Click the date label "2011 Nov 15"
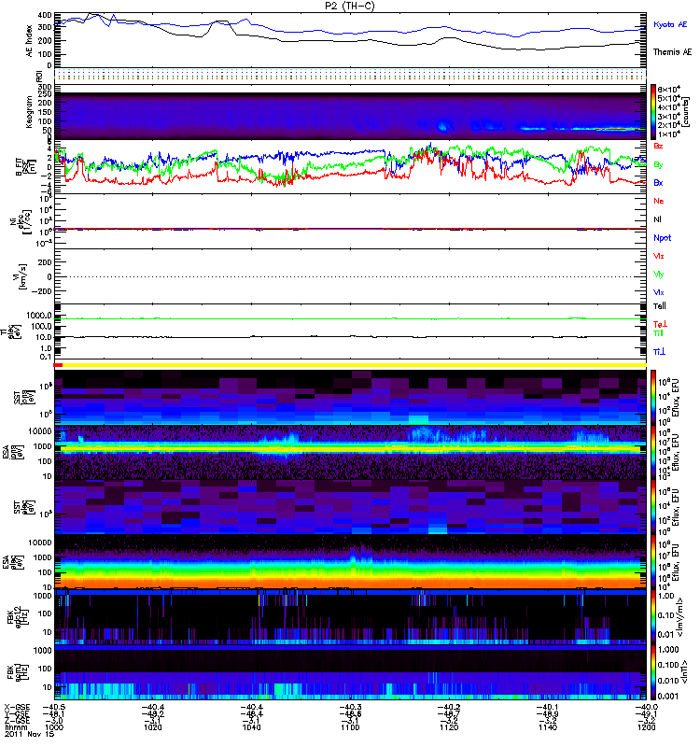Viewport: 700px width, 747px height. (30, 734)
